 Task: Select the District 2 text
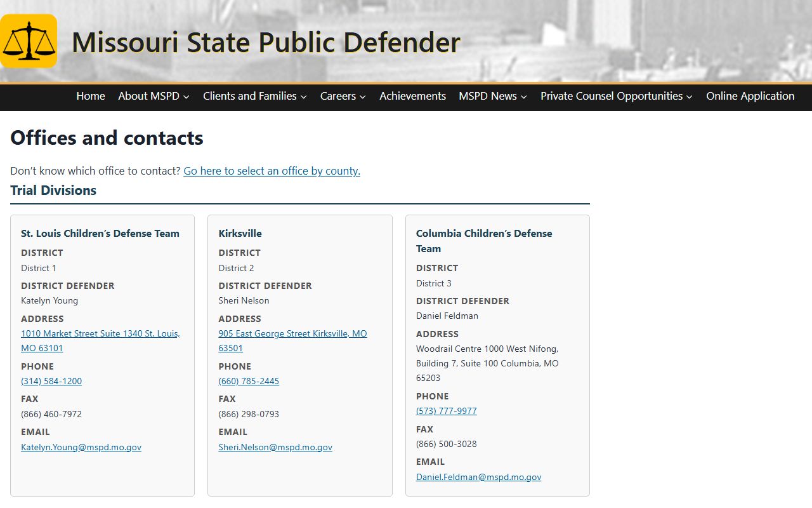pos(236,268)
